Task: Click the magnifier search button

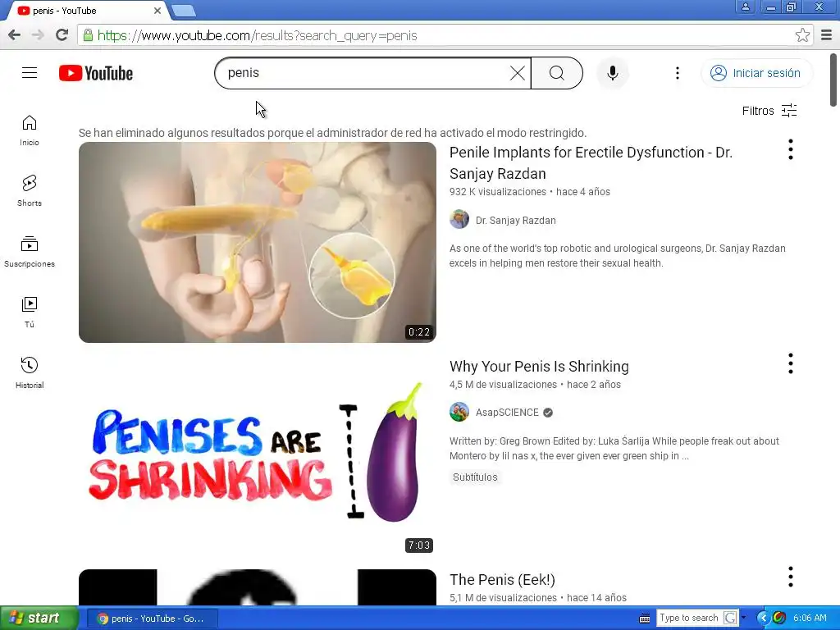Action: (x=557, y=73)
